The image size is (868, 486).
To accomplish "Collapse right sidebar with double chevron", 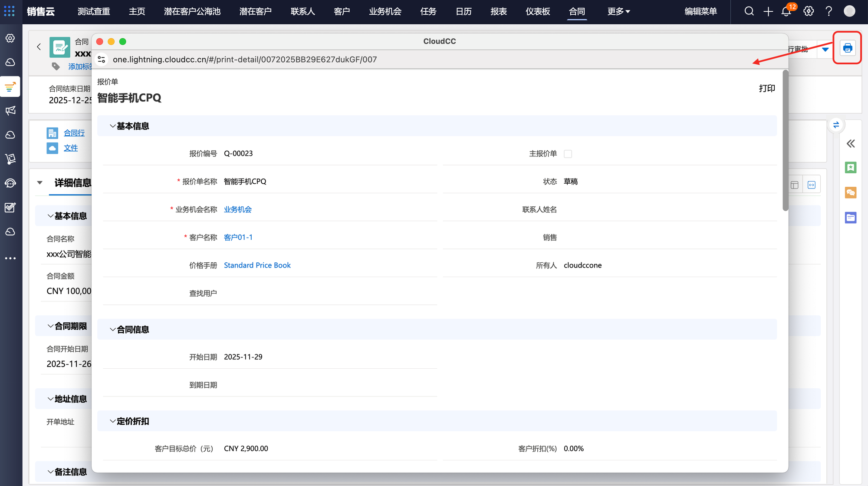I will click(851, 144).
